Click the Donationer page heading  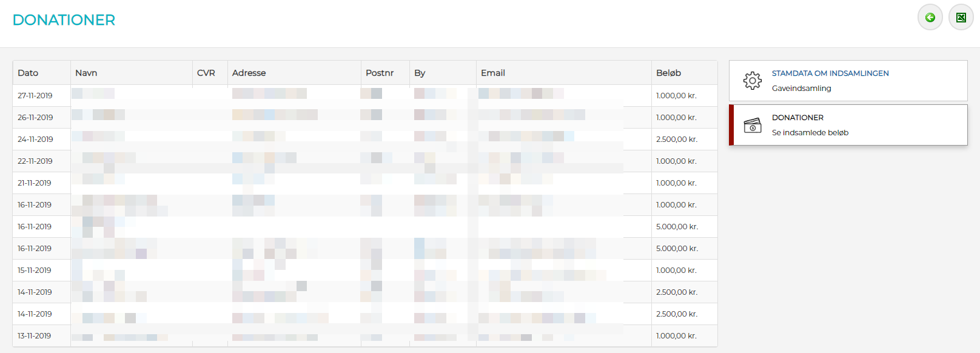click(64, 20)
